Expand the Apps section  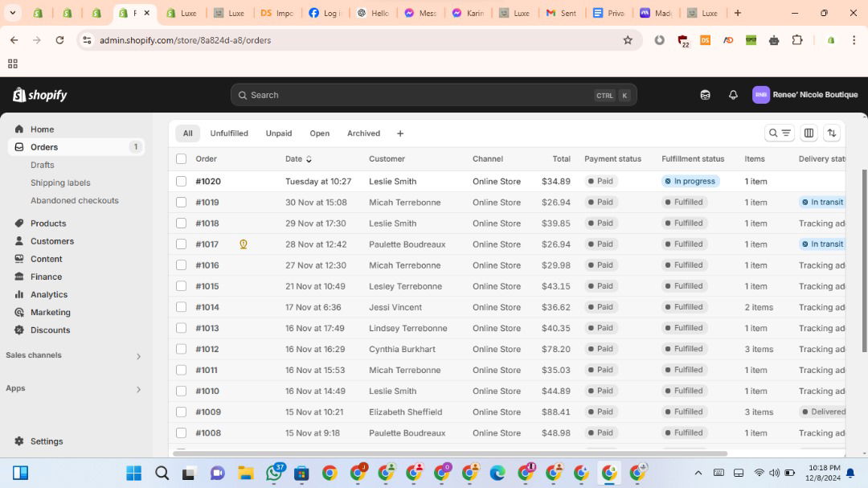tap(138, 389)
